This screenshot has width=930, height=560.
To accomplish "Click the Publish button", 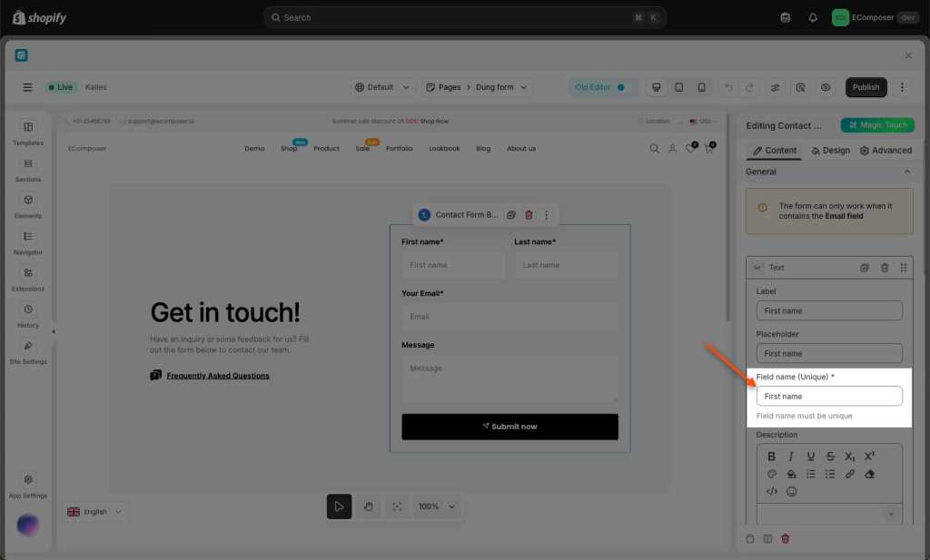I will click(x=866, y=87).
